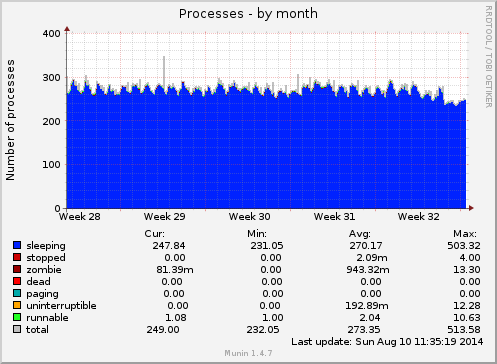Screen dimensions: 497x364
Task: Click sleeping current value 247.84
Action: [x=169, y=246]
